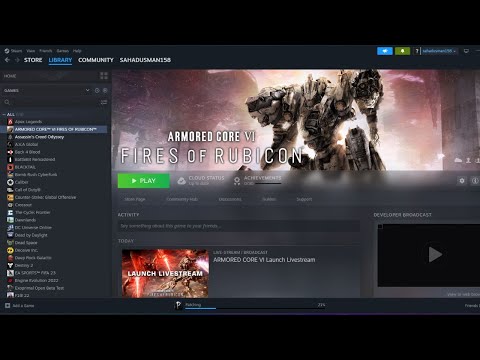Play the developer broadcast video
This screenshot has width=480, height=360.
coord(435,255)
